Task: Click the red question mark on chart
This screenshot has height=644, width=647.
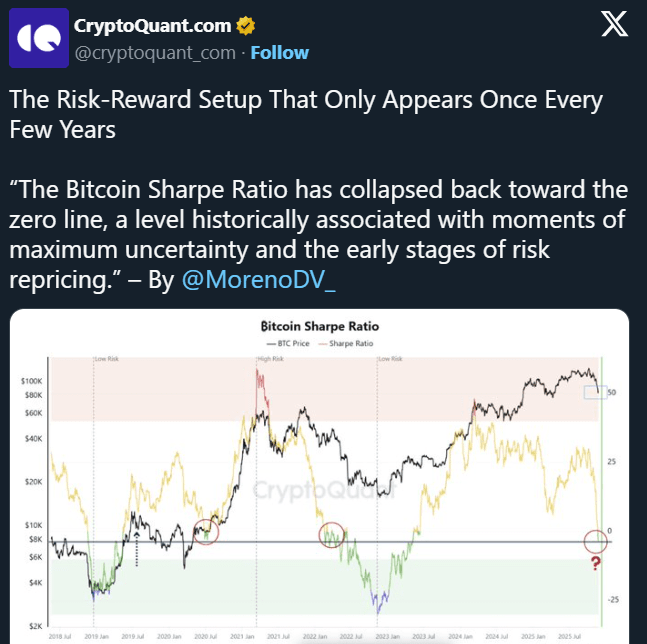Action: coord(596,566)
